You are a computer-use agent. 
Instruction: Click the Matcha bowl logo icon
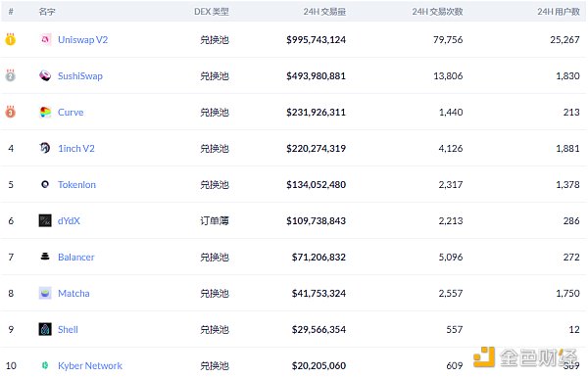click(45, 293)
